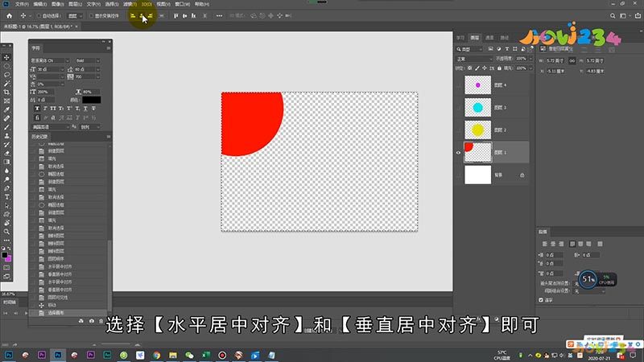644x362 pixels.
Task: Select the red circle layer 1 thumbnail
Action: click(x=477, y=153)
